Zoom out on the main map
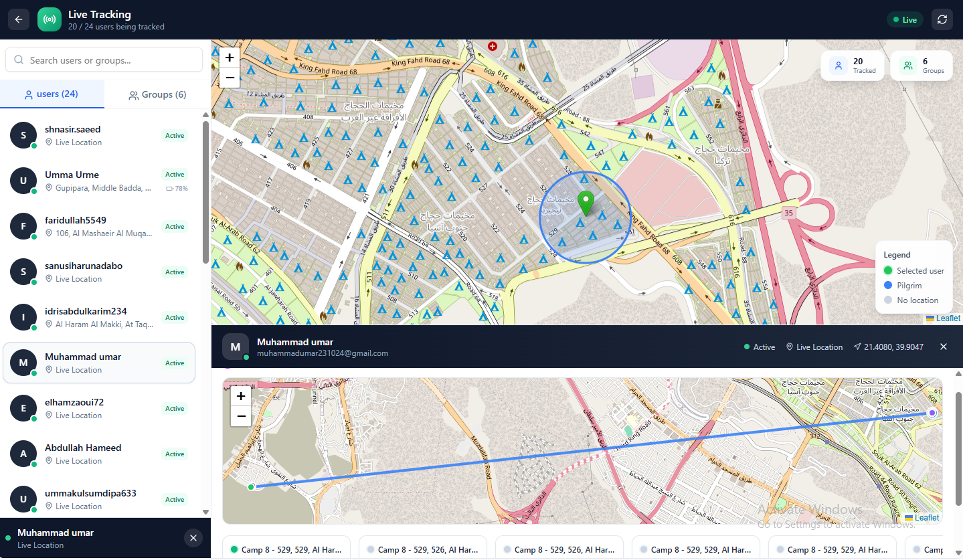 tap(230, 78)
